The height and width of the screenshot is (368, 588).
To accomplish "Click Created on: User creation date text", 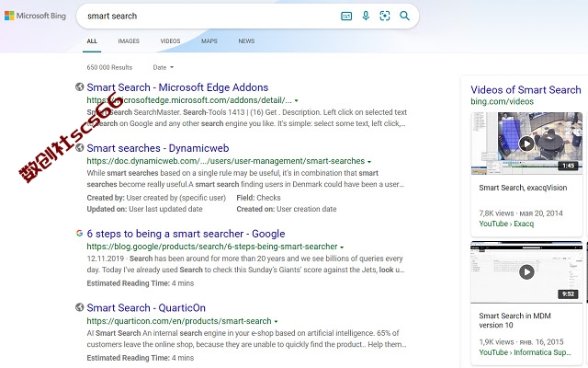I will coord(286,209).
